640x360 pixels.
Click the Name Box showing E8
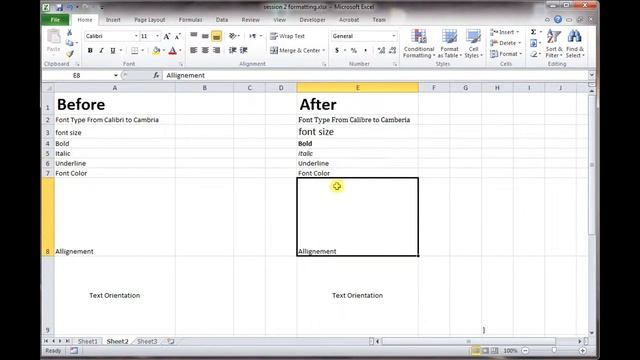coord(77,76)
